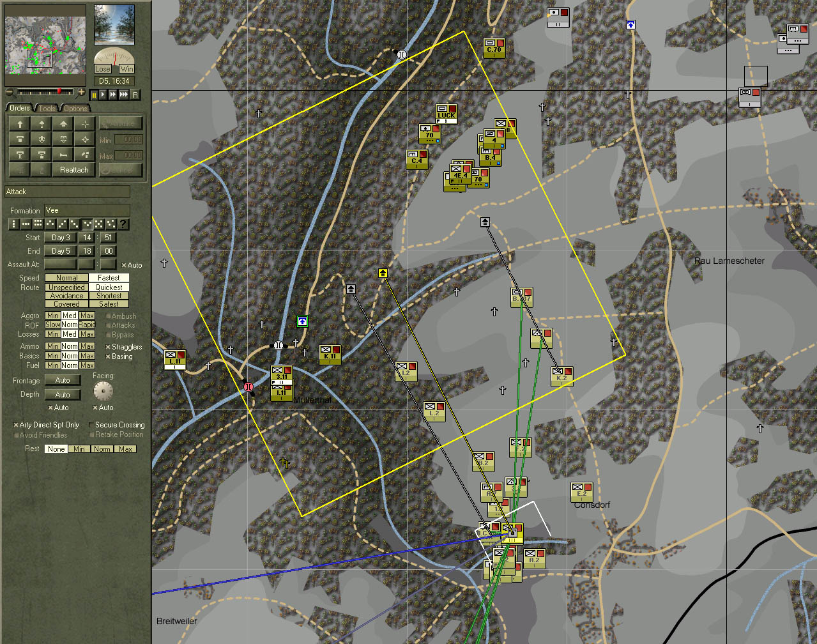Adjust the map zoom slider red marker

coord(59,92)
